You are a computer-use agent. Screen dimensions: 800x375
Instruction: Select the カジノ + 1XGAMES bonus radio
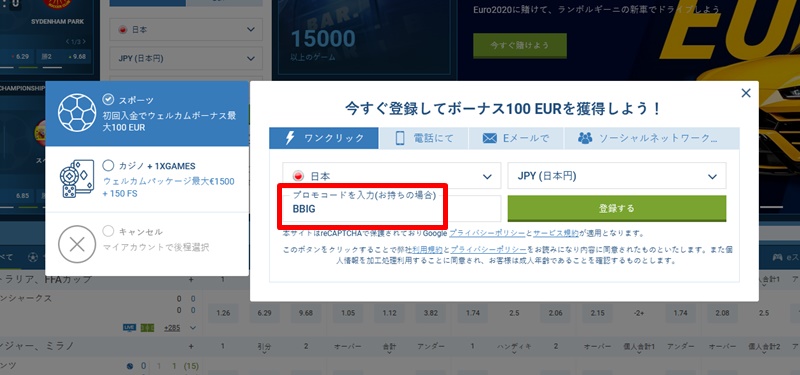[108, 166]
